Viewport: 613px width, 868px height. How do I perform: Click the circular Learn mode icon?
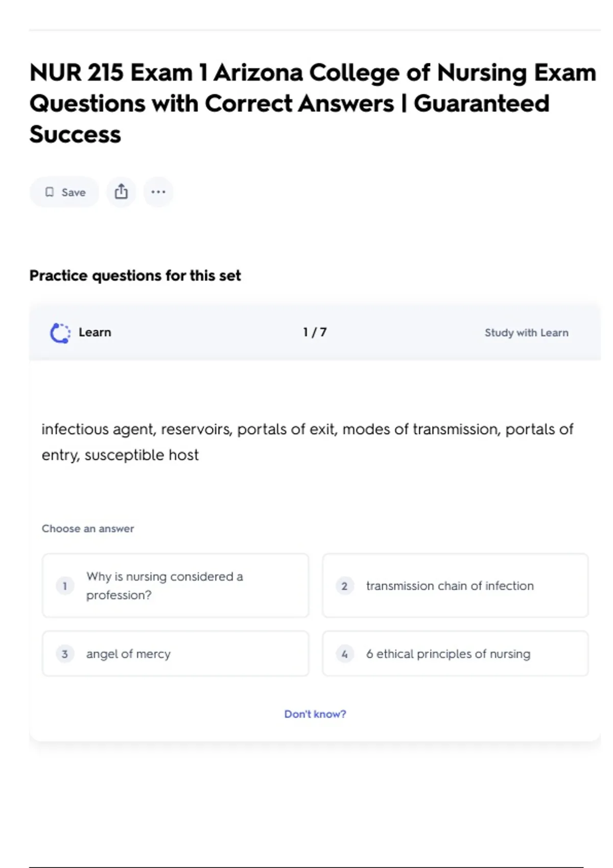point(60,333)
